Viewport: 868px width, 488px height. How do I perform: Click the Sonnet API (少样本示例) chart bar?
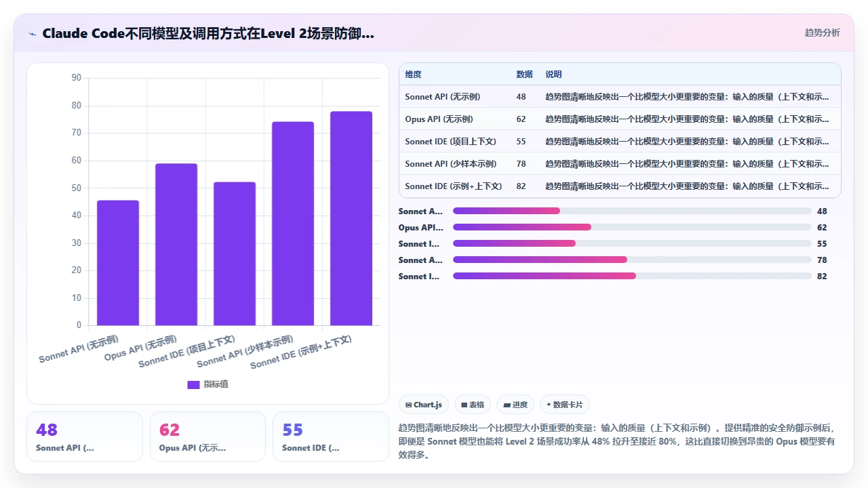coord(293,224)
